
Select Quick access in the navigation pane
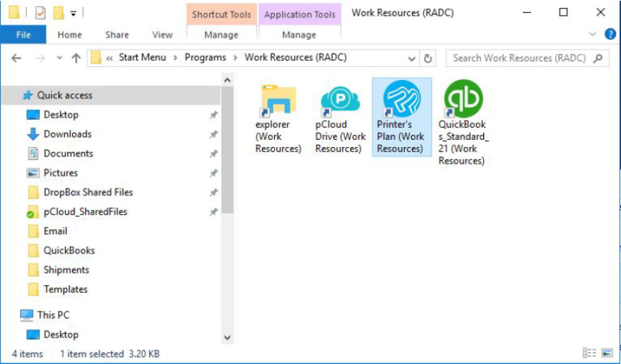point(111,95)
